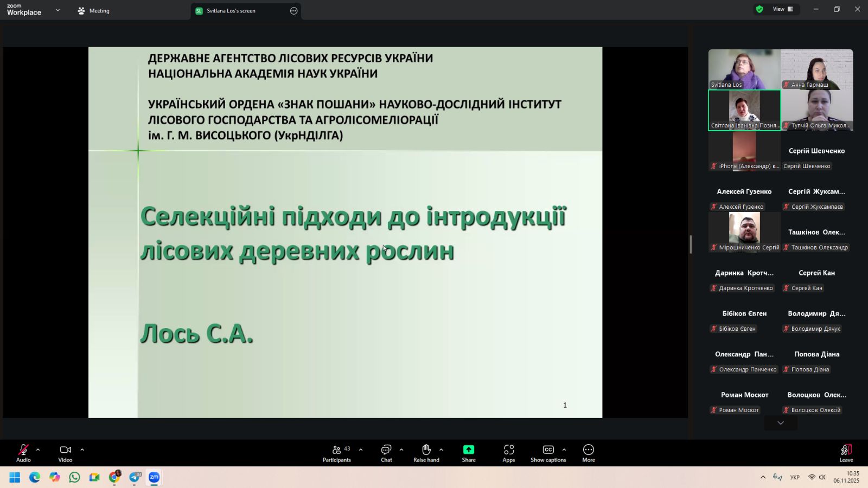Open the Participants panel
Image resolution: width=868 pixels, height=488 pixels.
click(337, 453)
